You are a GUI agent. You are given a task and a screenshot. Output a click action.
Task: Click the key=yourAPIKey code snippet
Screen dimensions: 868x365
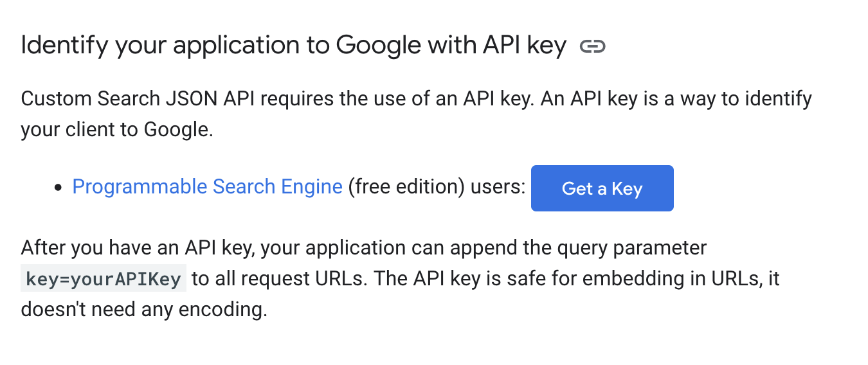click(x=104, y=280)
